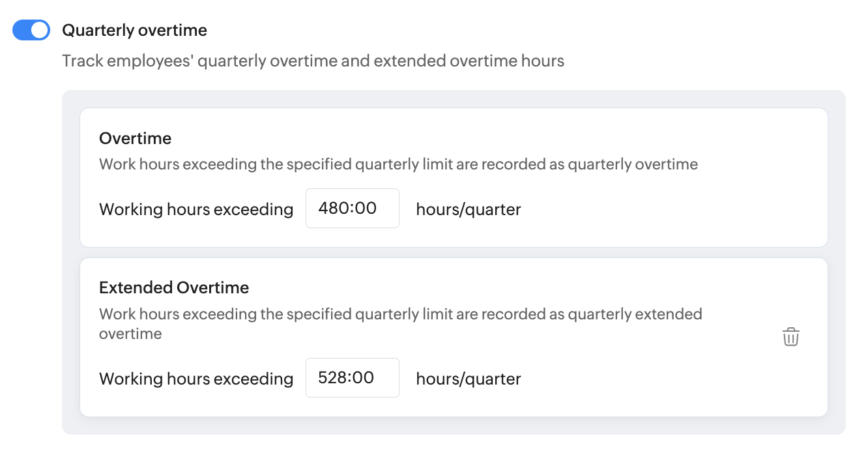Focus the Extended Overtime field showing 528:00
The height and width of the screenshot is (468, 868).
tap(352, 378)
